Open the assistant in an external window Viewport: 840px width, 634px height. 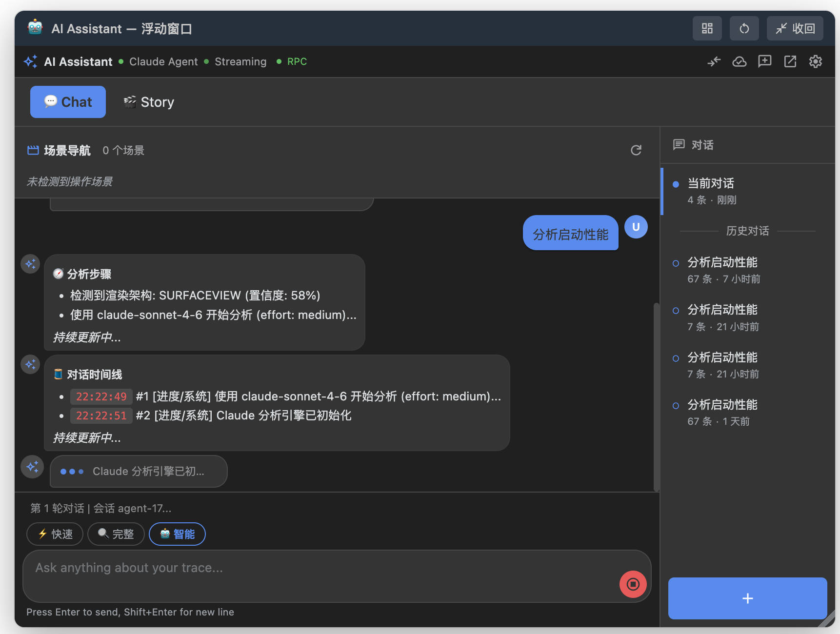coord(790,61)
